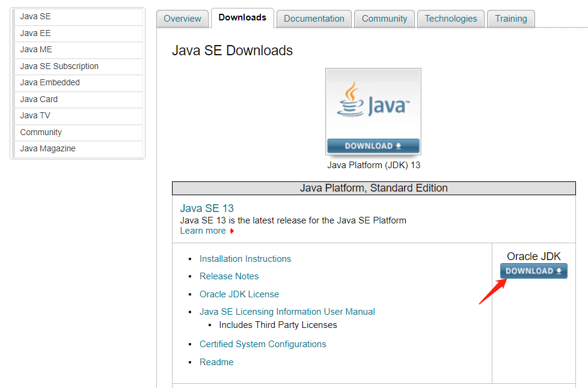Viewport: 588px width, 388px height.
Task: Select Java SE Subscription in sidebar
Action: tap(78, 66)
